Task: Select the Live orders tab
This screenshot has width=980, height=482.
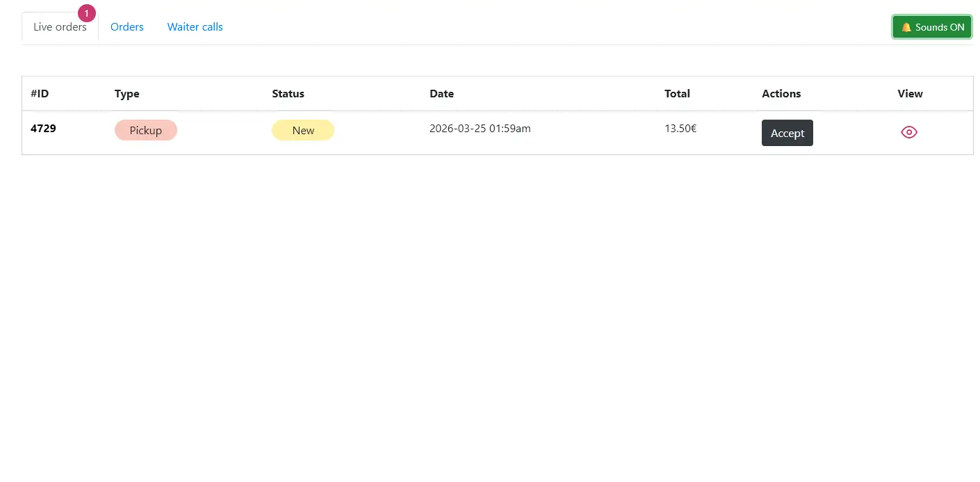Action: [x=60, y=27]
